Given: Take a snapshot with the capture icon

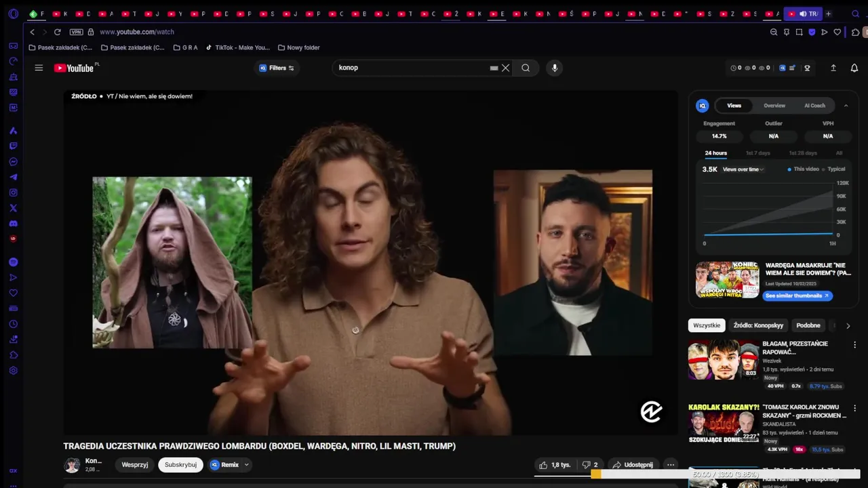Looking at the screenshot, I should 800,32.
